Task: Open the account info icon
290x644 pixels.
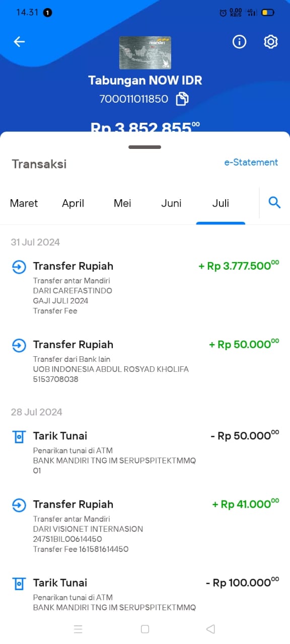Action: coord(239,42)
